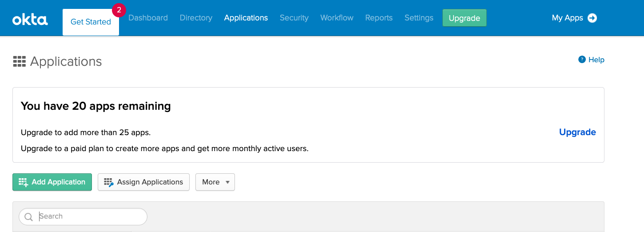Open the Reports menu
This screenshot has height=232, width=644.
pyautogui.click(x=379, y=18)
